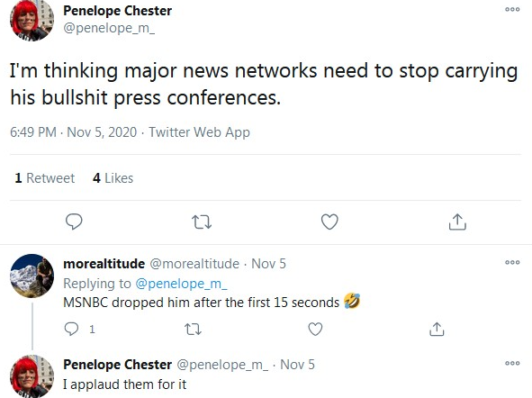Viewport: 532px width, 398px height.
Task: Retweet Penelope Chester's main tweet
Action: [x=202, y=222]
